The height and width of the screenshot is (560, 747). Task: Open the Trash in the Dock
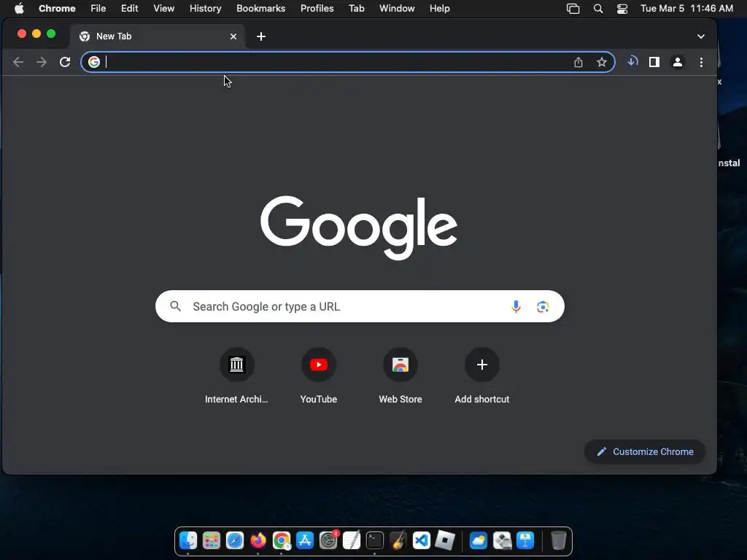click(x=558, y=540)
